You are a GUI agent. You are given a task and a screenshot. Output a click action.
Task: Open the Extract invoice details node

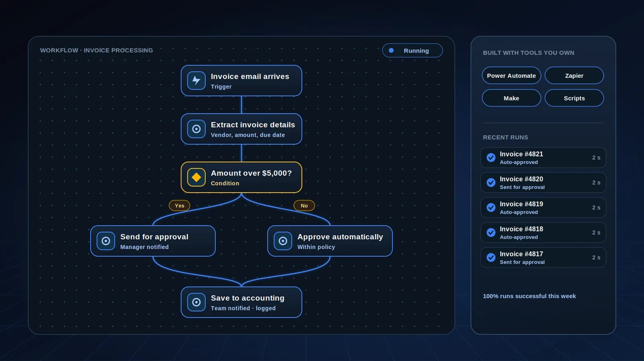click(x=242, y=129)
